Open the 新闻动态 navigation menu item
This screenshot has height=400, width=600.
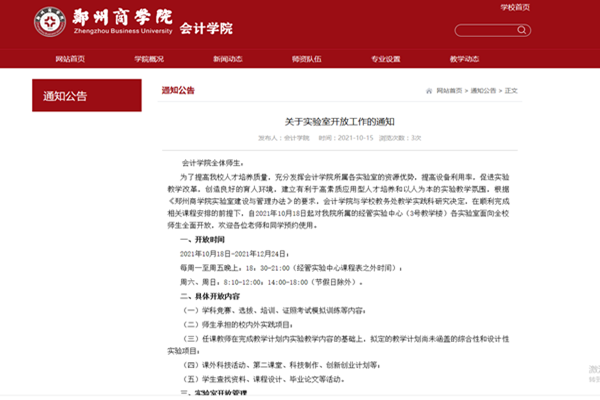228,59
